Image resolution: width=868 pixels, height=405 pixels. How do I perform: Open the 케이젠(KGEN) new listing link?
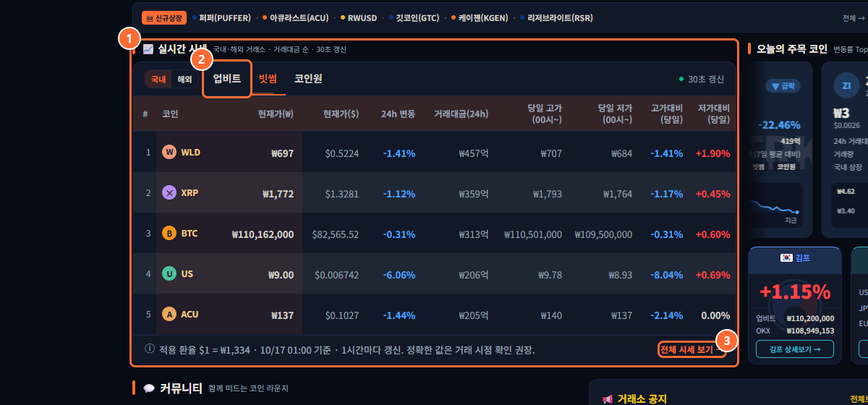479,17
